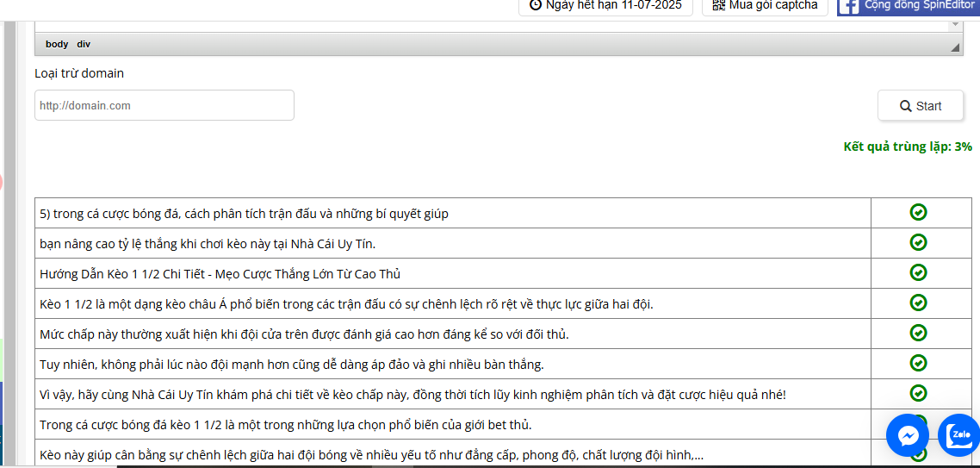
Task: Select the div tag in the editor path bar
Action: 84,44
